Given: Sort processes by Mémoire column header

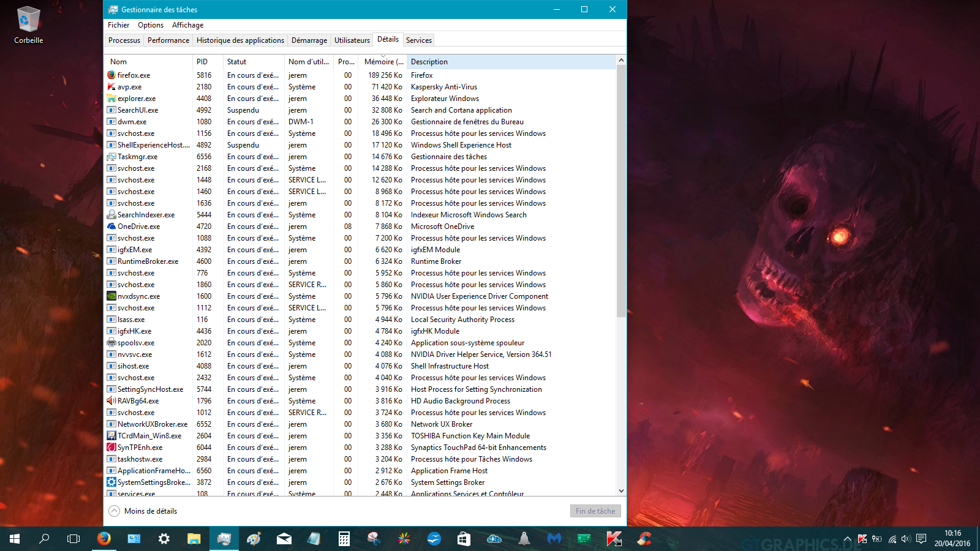Looking at the screenshot, I should tap(383, 62).
